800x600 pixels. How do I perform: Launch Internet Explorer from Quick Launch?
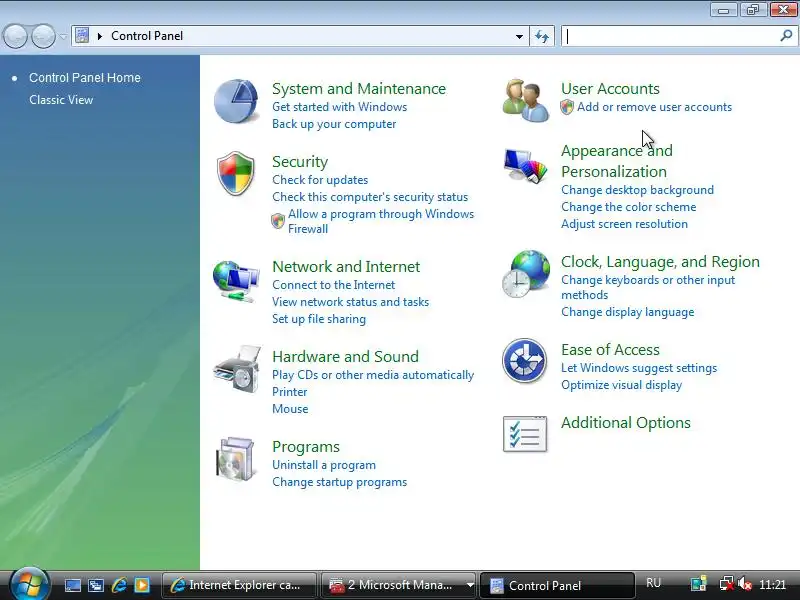tap(119, 585)
